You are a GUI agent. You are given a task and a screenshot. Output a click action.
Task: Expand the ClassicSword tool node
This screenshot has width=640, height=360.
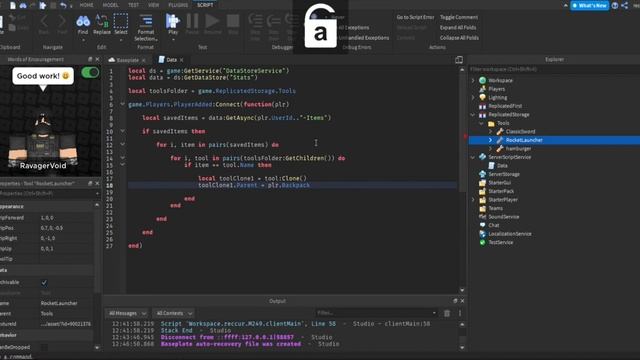click(491, 131)
